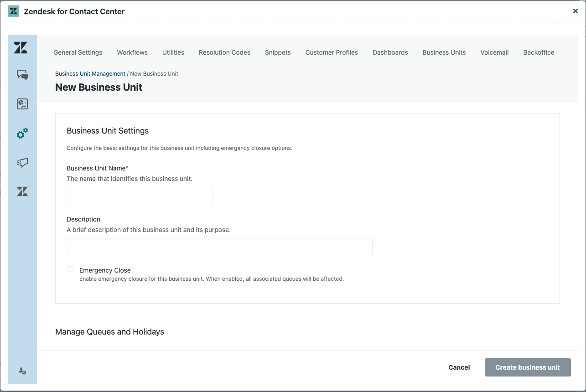Click the Business Unit Management breadcrumb link

90,74
